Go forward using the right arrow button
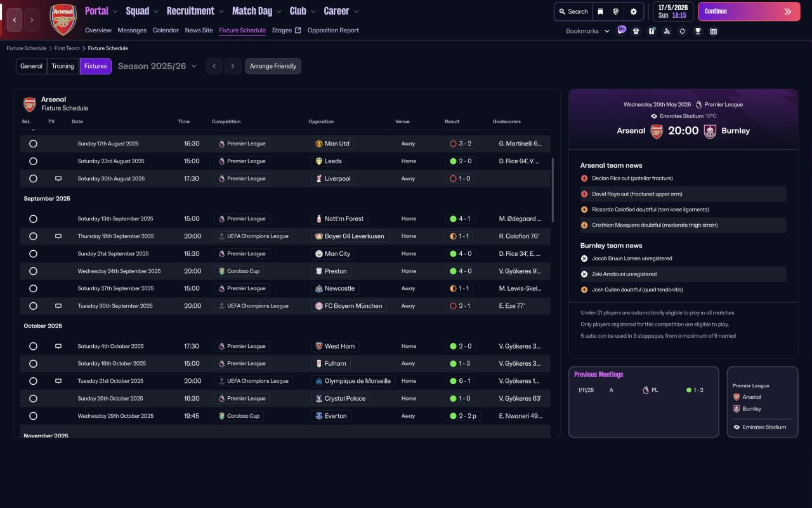Screen dimensions: 812x508 (32, 20)
